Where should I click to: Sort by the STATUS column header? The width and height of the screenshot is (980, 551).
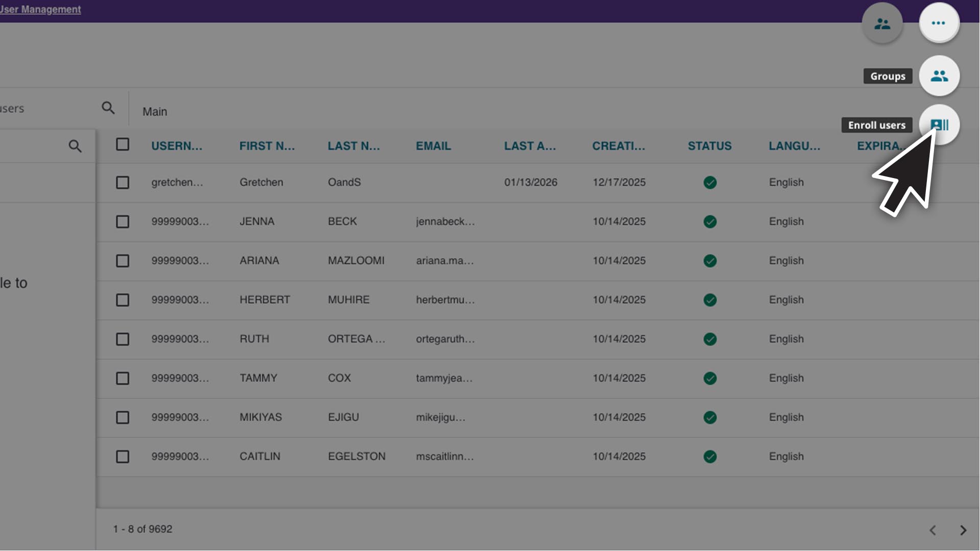click(x=709, y=146)
